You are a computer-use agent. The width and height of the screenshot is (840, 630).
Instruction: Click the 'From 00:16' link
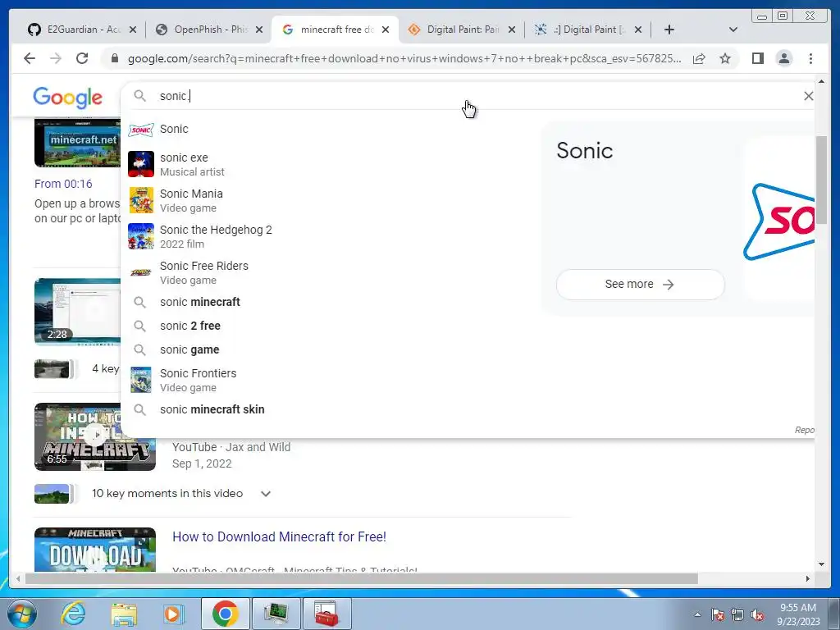click(x=63, y=184)
